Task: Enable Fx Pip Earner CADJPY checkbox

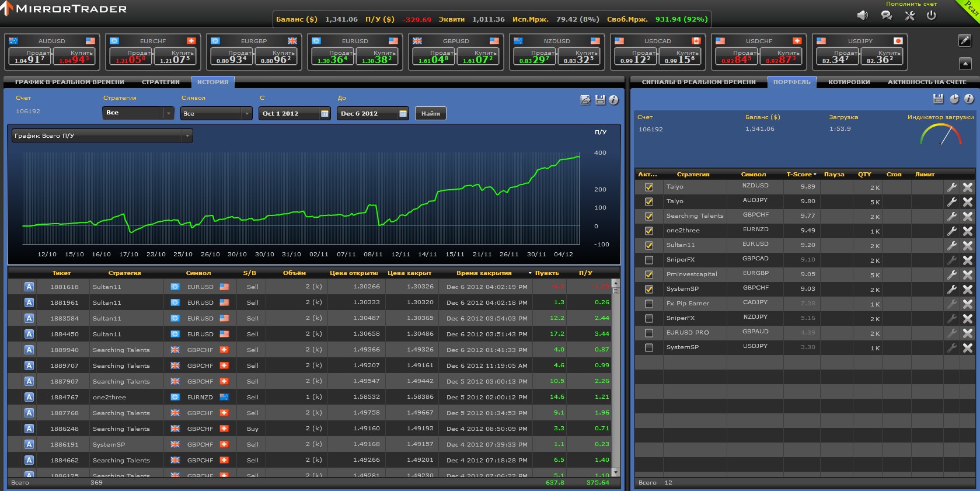Action: 648,304
